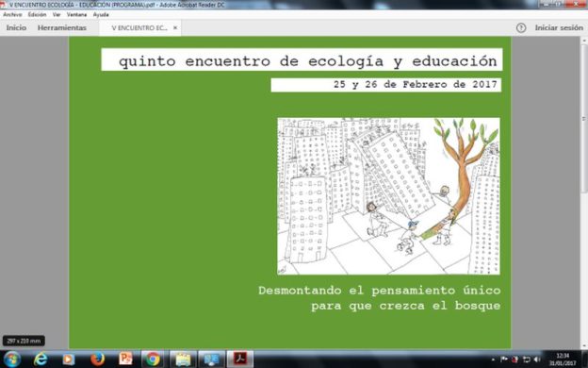Open Windows Media Player from taskbar
The height and width of the screenshot is (368, 588).
(x=68, y=359)
